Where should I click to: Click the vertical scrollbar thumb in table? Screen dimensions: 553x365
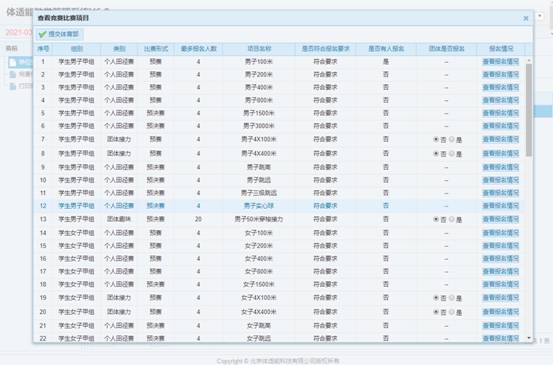[529, 110]
